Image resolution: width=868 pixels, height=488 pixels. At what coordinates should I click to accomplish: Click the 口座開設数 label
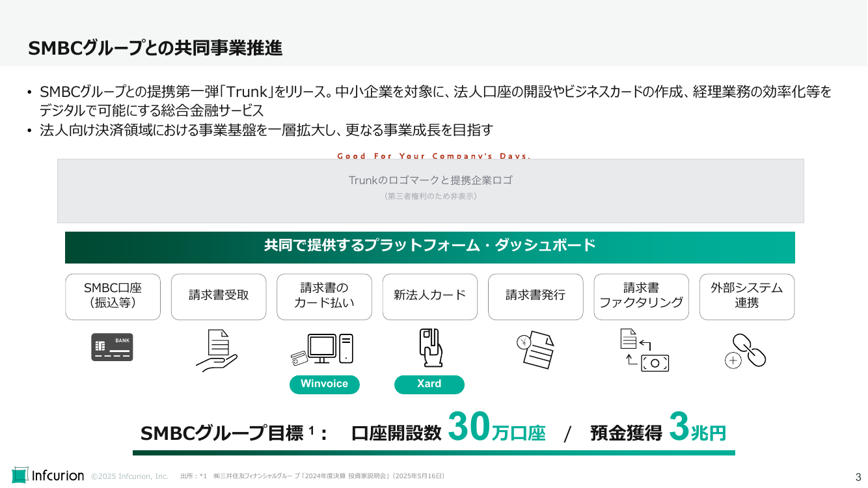396,433
